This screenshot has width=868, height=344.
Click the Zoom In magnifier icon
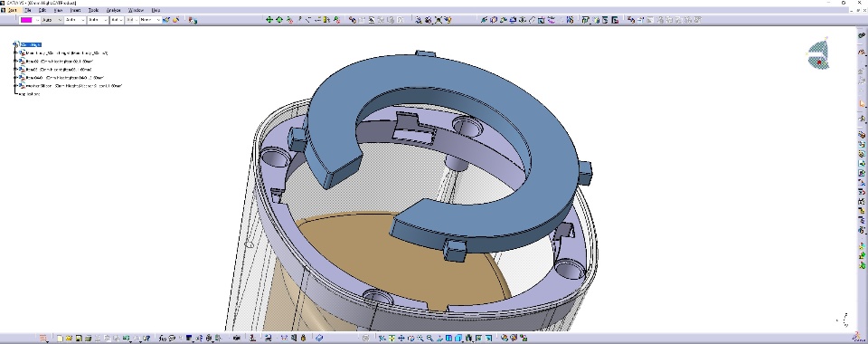click(420, 338)
